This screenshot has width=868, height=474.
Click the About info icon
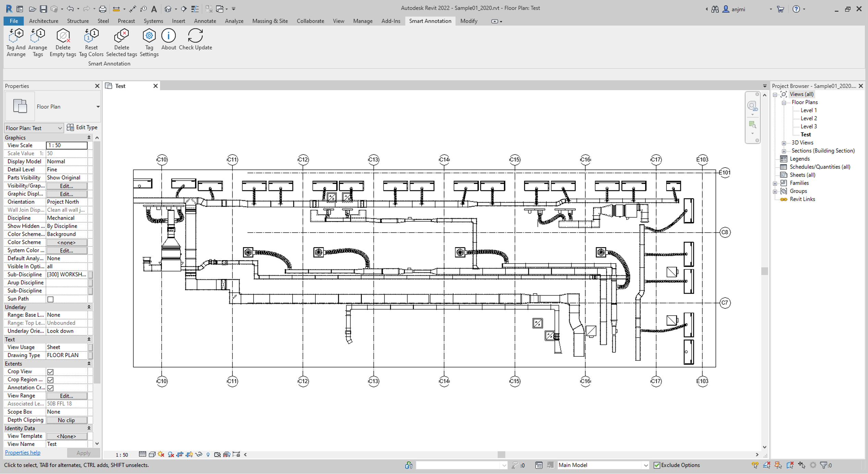pyautogui.click(x=169, y=36)
